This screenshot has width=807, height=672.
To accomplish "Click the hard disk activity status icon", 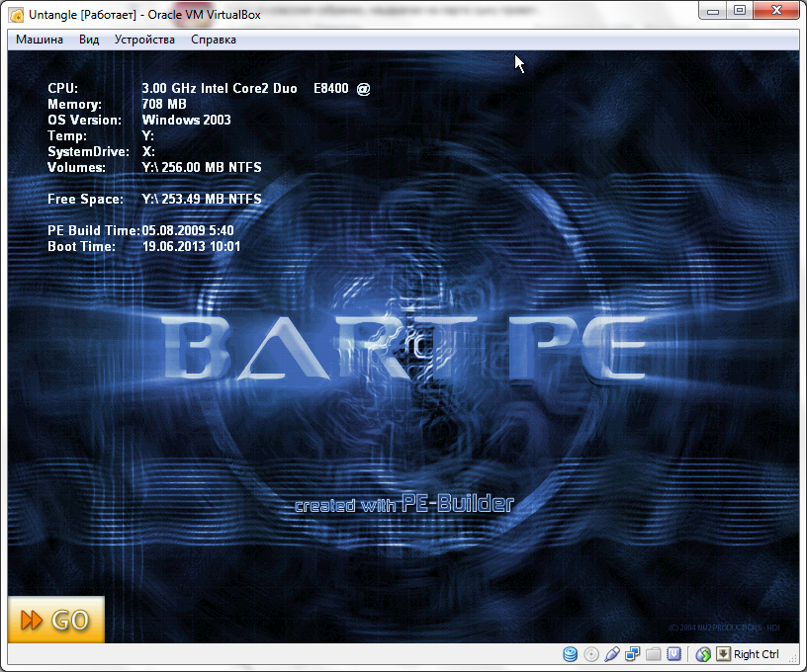I will point(571,654).
